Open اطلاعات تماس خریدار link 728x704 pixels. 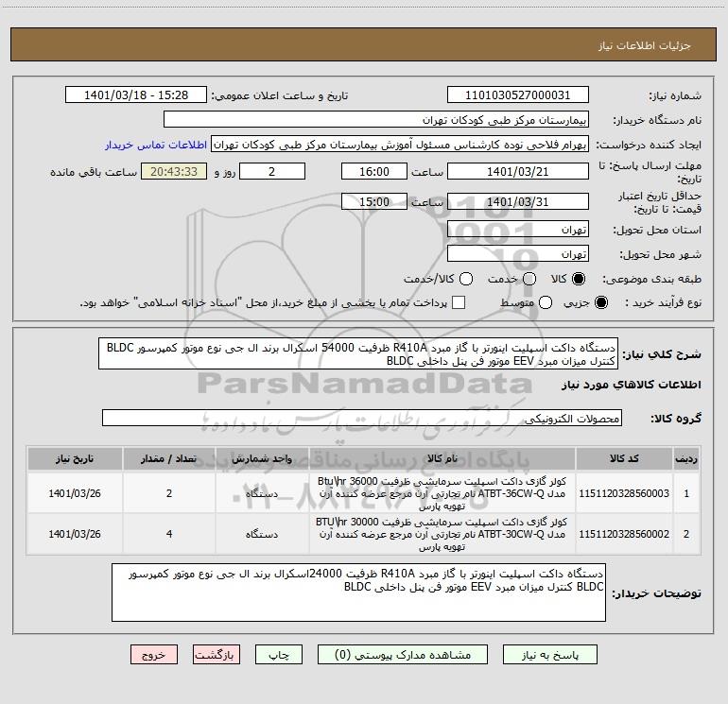tap(156, 145)
